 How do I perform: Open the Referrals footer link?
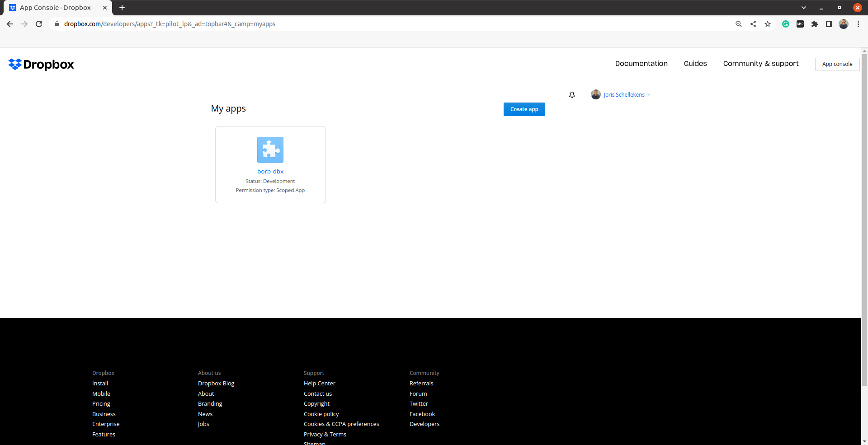click(421, 384)
